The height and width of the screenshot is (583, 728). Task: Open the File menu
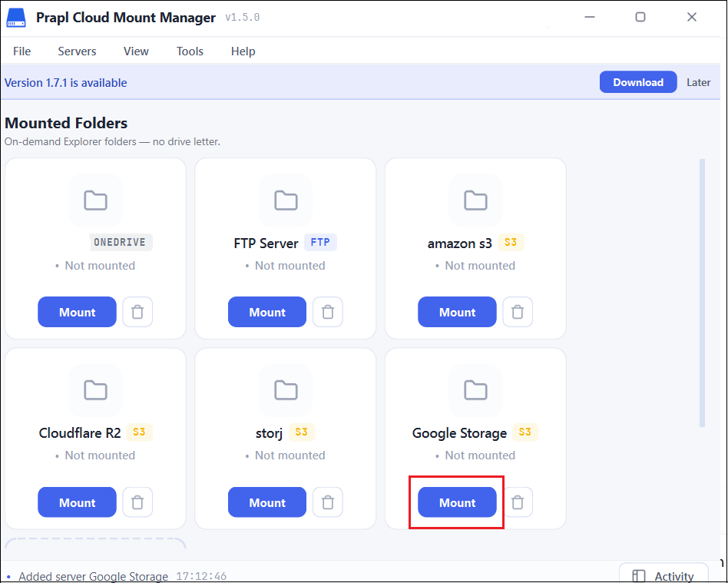[22, 51]
